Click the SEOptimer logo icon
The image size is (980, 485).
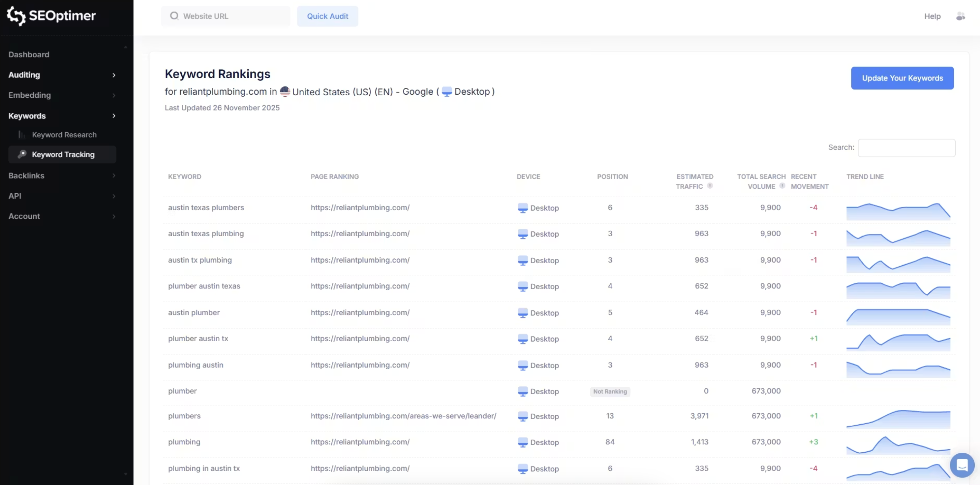point(16,16)
